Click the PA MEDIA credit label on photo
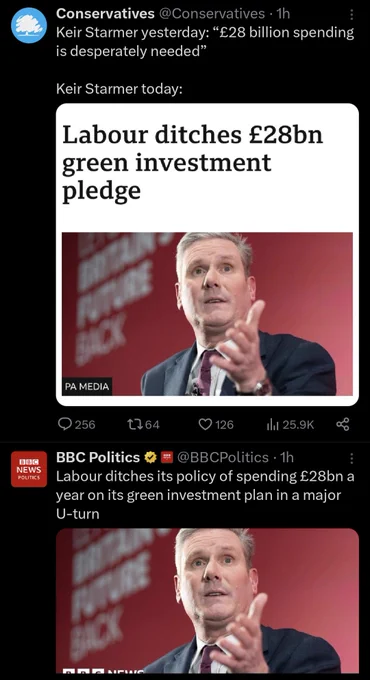 tap(87, 386)
